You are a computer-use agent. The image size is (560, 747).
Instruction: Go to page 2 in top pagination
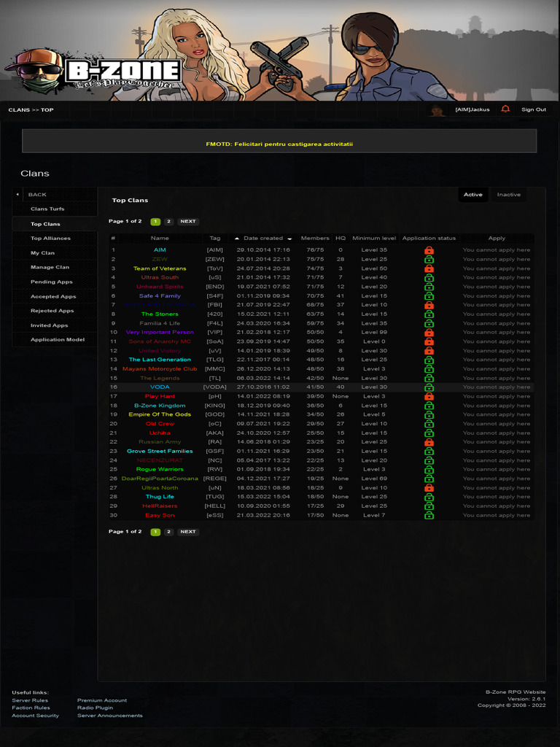click(x=168, y=222)
